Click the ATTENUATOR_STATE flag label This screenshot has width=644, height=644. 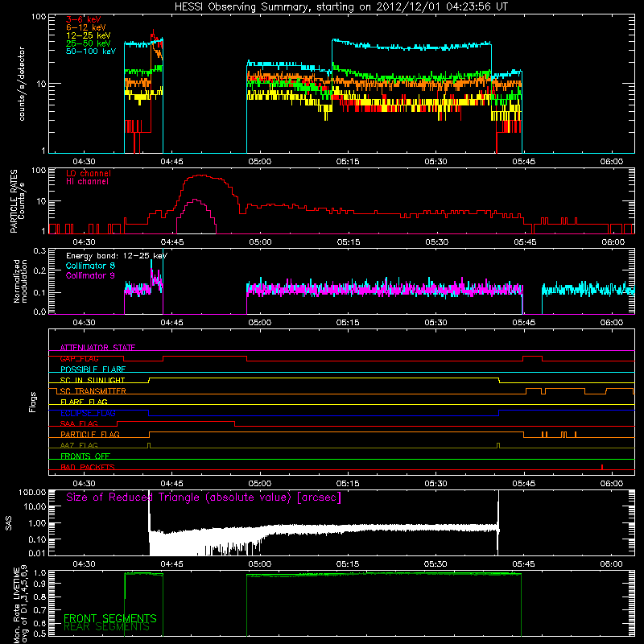point(97,348)
